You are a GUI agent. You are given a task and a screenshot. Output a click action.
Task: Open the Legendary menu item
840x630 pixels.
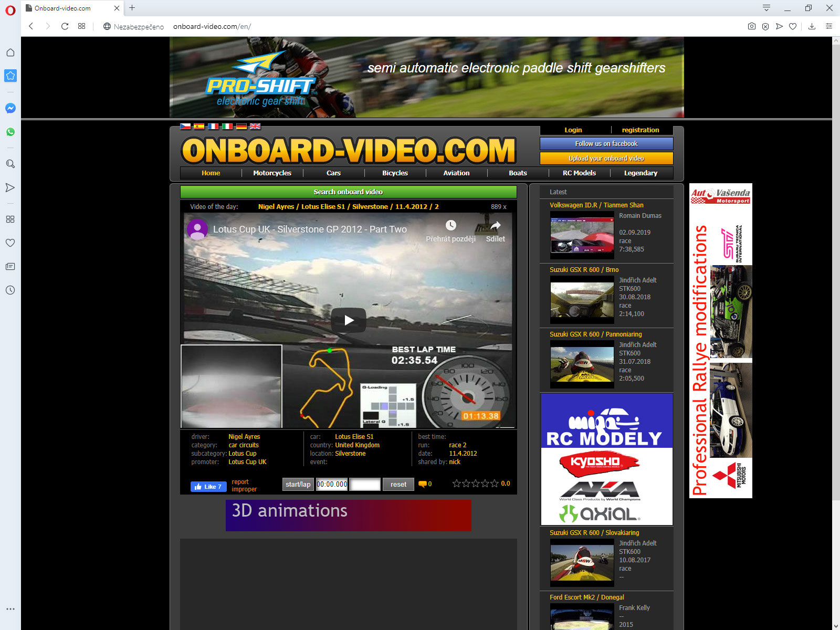coord(640,173)
